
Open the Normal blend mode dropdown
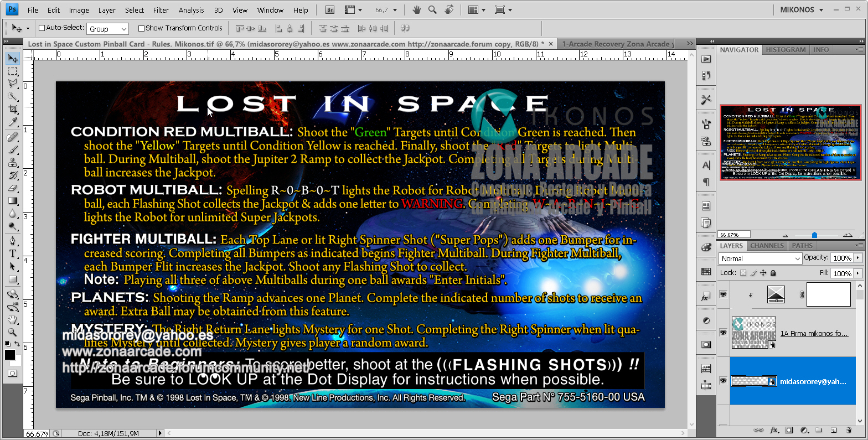point(760,258)
